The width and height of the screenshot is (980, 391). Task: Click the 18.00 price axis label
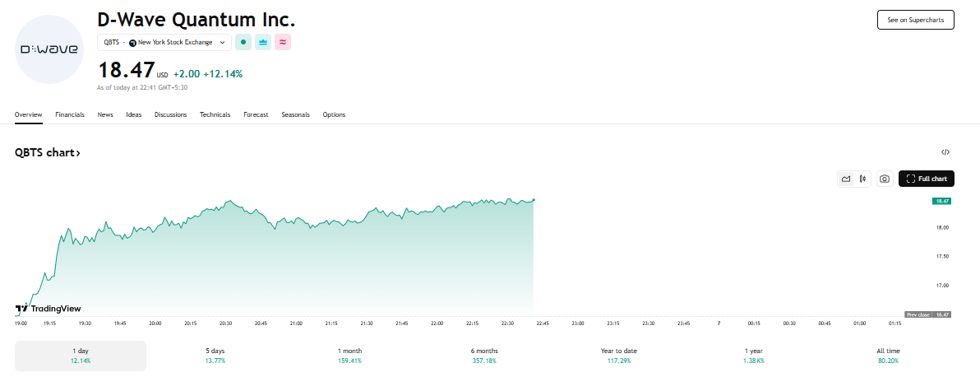pyautogui.click(x=942, y=228)
